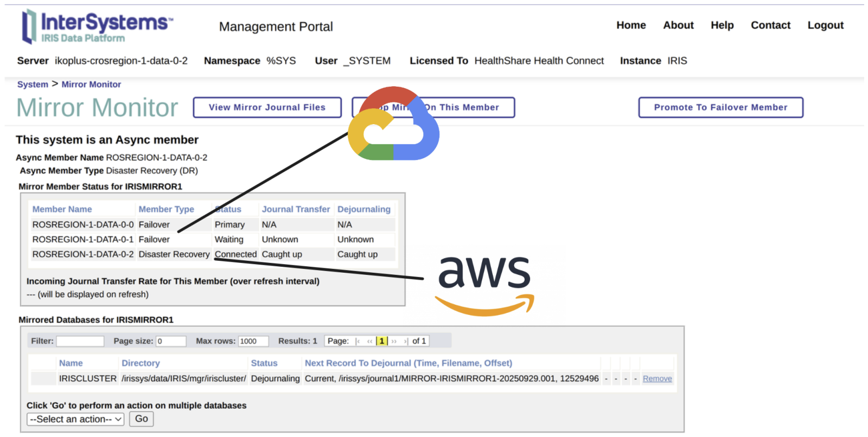Click the Max rows input field
This screenshot has width=868, height=437.
pyautogui.click(x=253, y=341)
